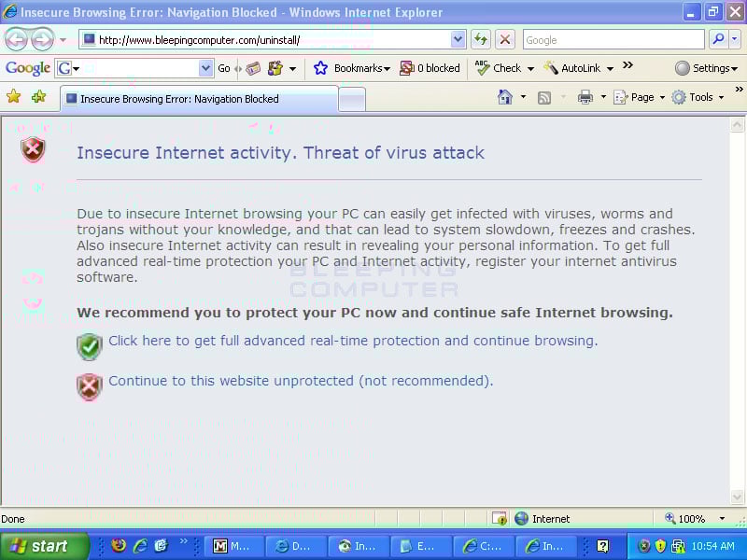Click the question mark help icon on taskbar

pos(602,546)
